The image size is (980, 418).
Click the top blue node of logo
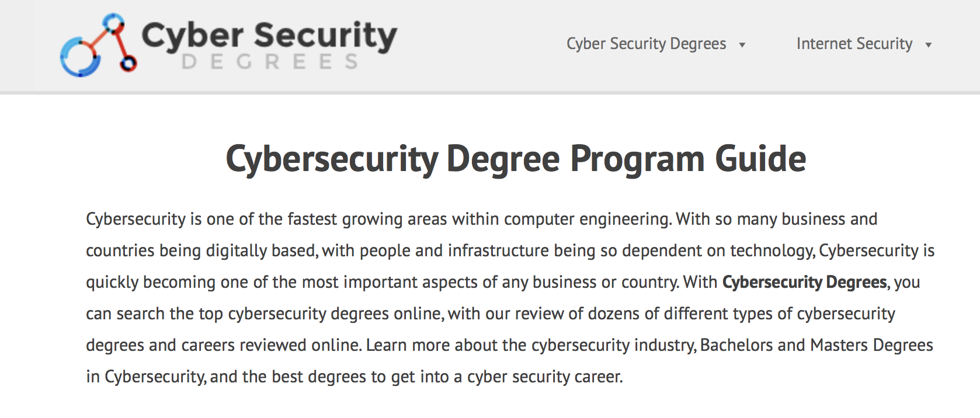tap(113, 23)
